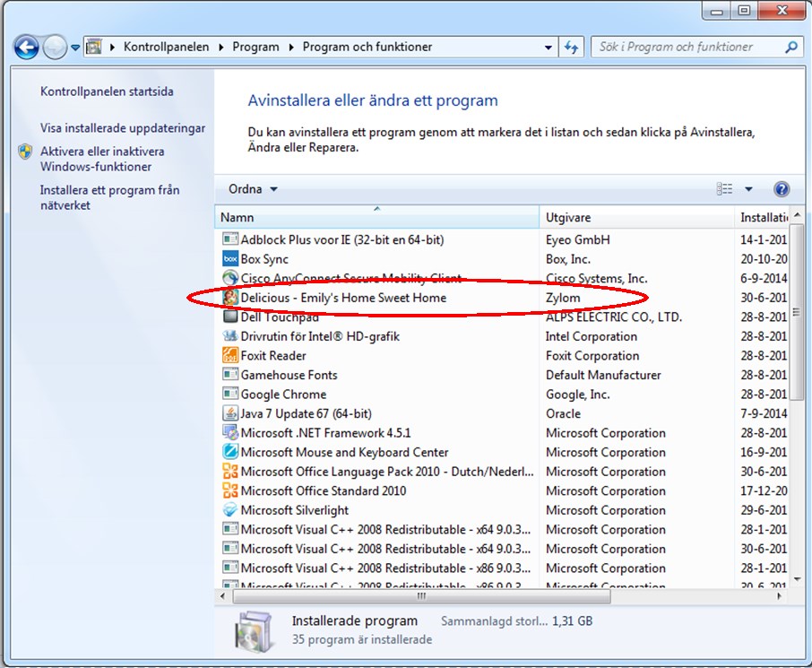Click the Box Sync program icon
The height and width of the screenshot is (668, 812).
230,259
